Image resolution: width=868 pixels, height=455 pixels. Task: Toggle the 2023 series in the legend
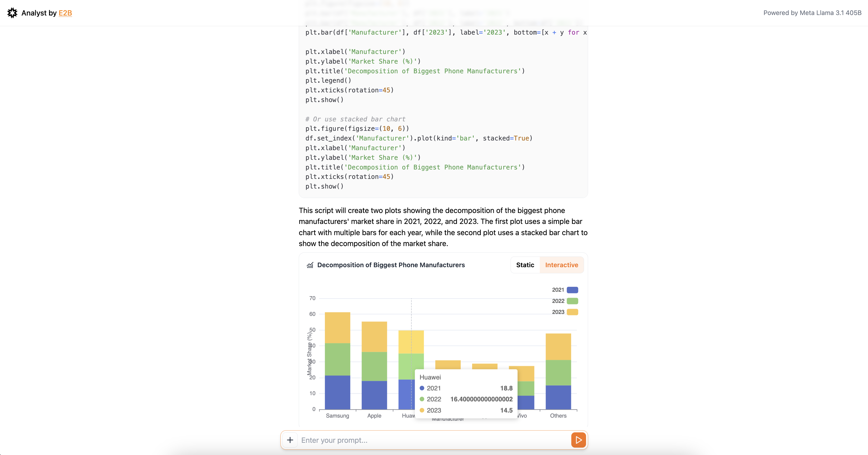(565, 312)
